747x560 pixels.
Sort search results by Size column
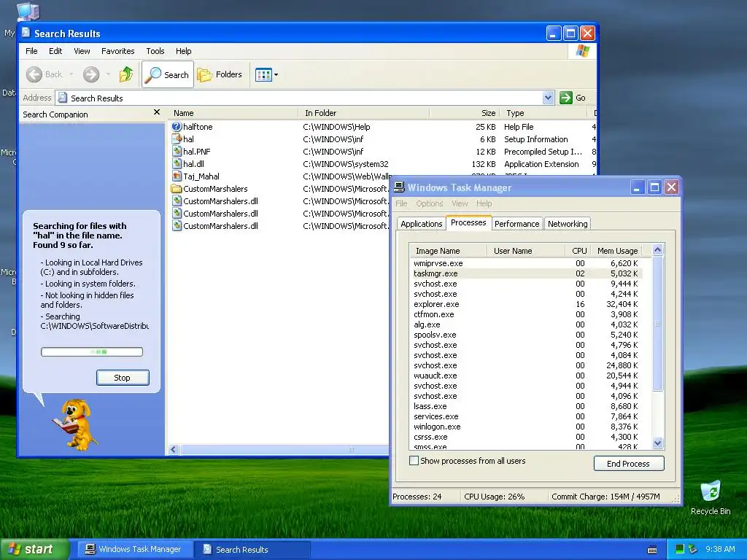click(464, 113)
